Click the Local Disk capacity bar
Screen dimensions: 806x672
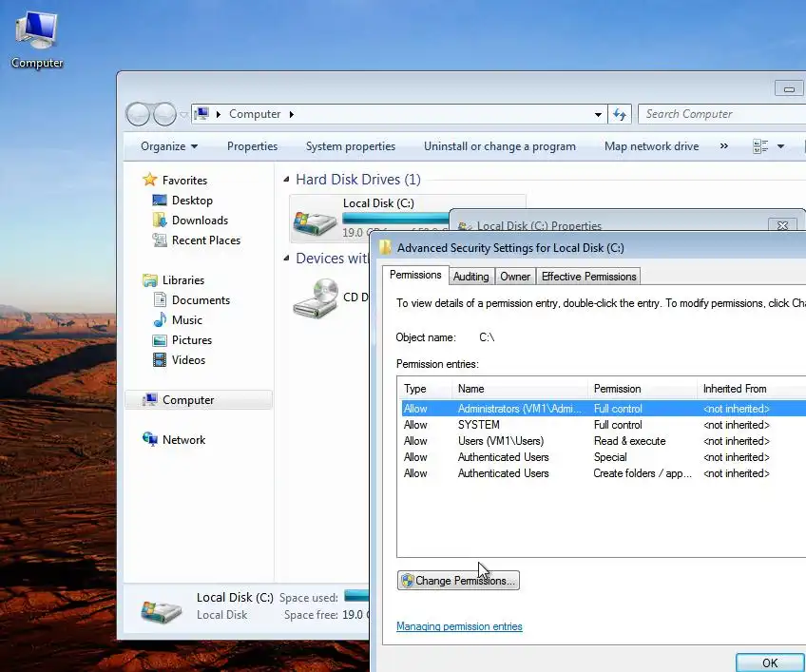tap(395, 218)
